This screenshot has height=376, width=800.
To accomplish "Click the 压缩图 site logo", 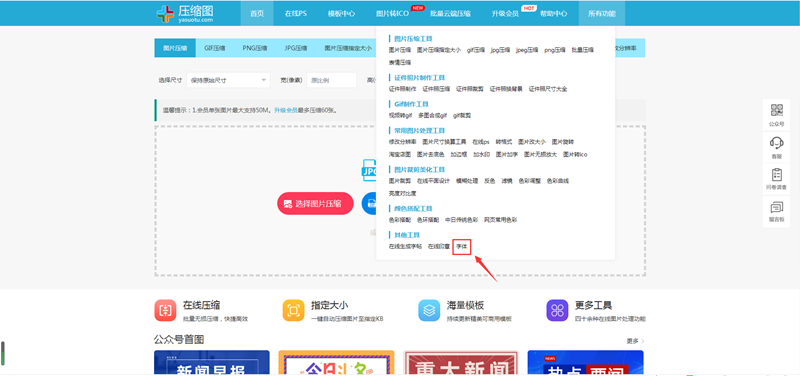I will (185, 13).
